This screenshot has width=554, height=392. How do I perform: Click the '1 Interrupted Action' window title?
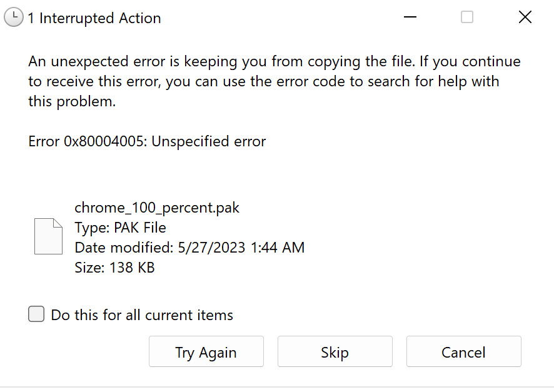(x=94, y=18)
